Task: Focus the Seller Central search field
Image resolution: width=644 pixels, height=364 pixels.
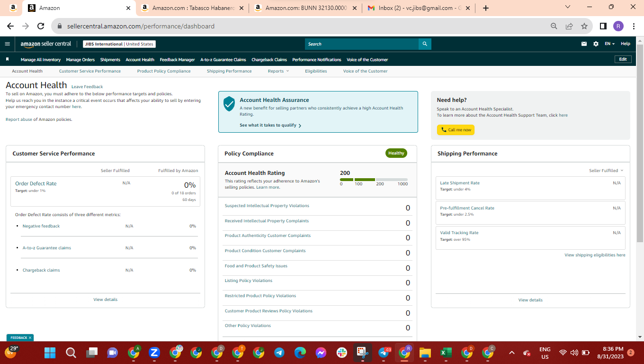Action: click(x=362, y=44)
